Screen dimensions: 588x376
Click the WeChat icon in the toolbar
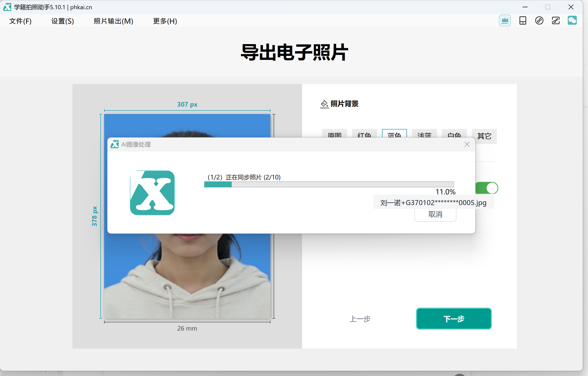coord(572,20)
